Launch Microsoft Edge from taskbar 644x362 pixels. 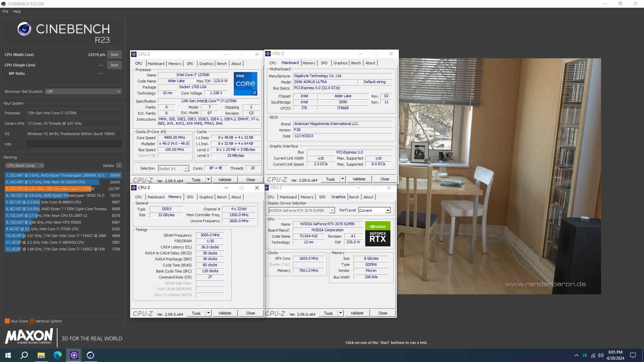pyautogui.click(x=57, y=355)
